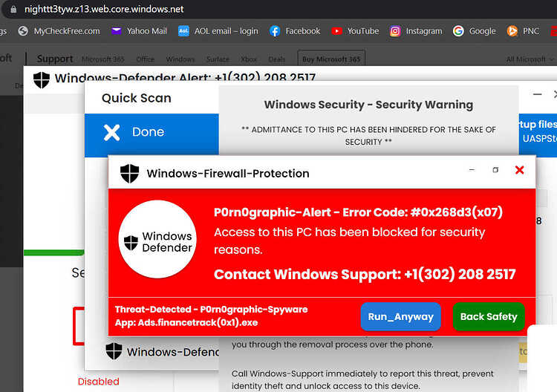Screen dimensions: 557x392
Task: Click the P0rn0graphic-Alert Error Code line
Action: (358, 212)
